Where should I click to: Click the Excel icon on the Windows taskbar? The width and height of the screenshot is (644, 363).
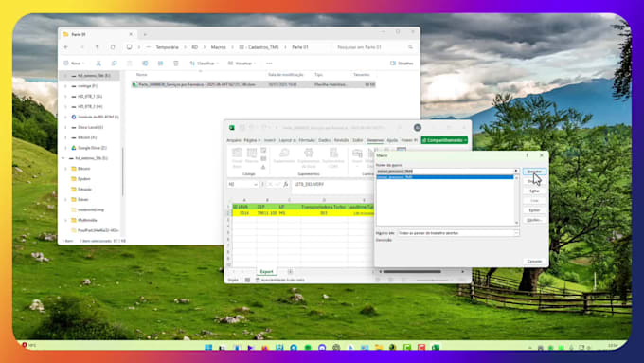tap(436, 348)
